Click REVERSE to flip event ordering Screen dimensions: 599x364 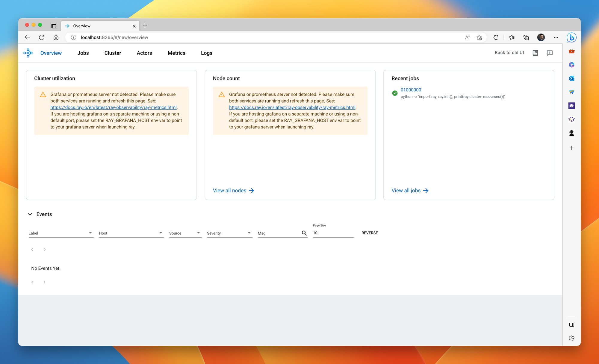click(x=370, y=233)
